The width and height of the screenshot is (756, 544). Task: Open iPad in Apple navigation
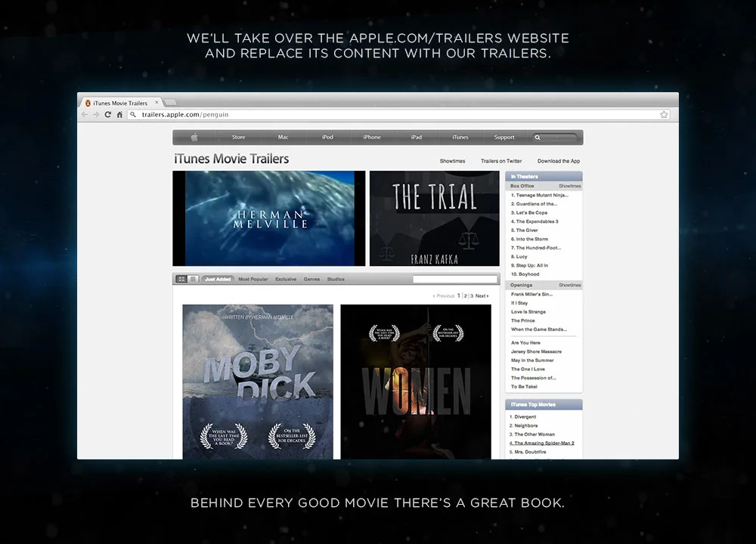coord(416,138)
